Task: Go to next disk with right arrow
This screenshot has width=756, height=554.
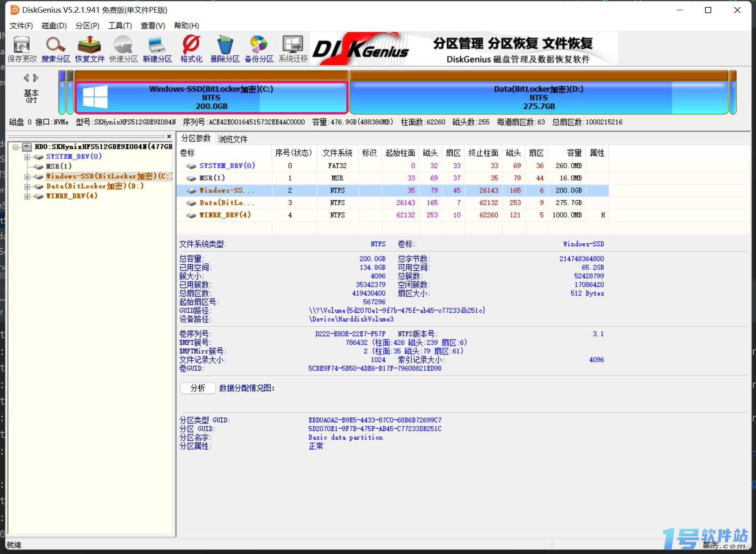Action: click(x=36, y=78)
